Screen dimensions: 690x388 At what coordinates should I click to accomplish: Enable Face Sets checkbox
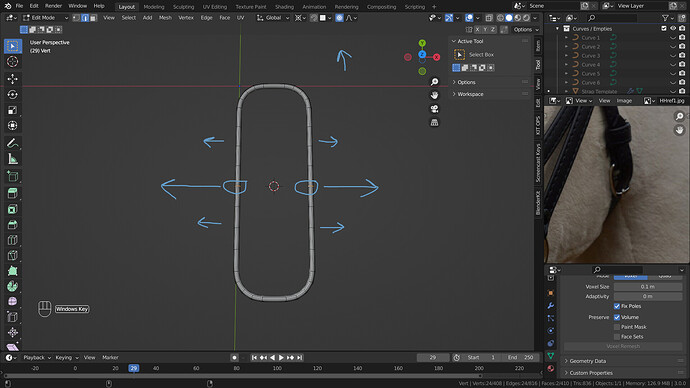click(x=617, y=337)
